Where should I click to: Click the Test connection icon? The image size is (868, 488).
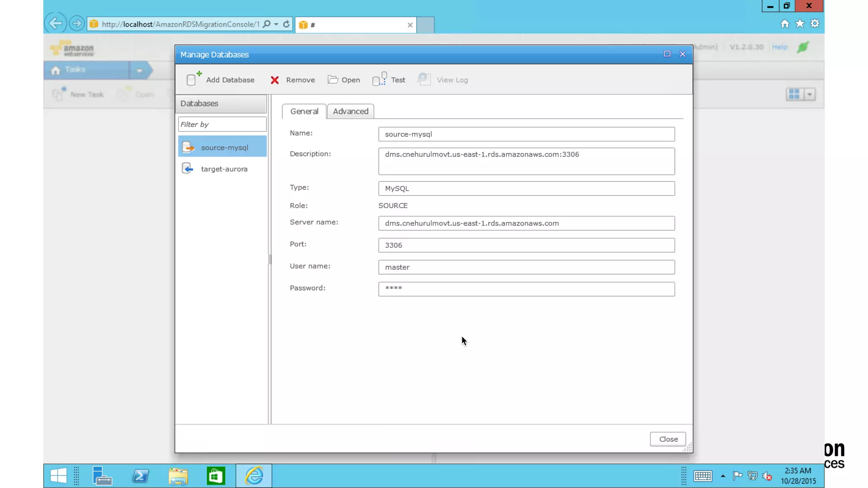[x=379, y=79]
